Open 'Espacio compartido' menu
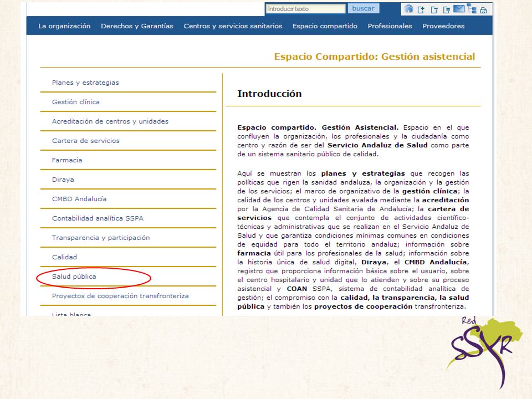This screenshot has height=399, width=532. (x=325, y=26)
